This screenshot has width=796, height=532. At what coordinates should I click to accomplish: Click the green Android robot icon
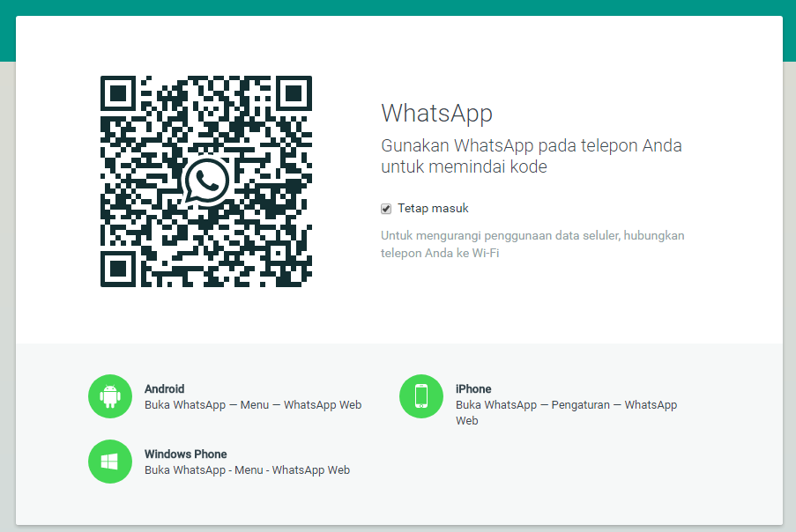click(x=110, y=396)
